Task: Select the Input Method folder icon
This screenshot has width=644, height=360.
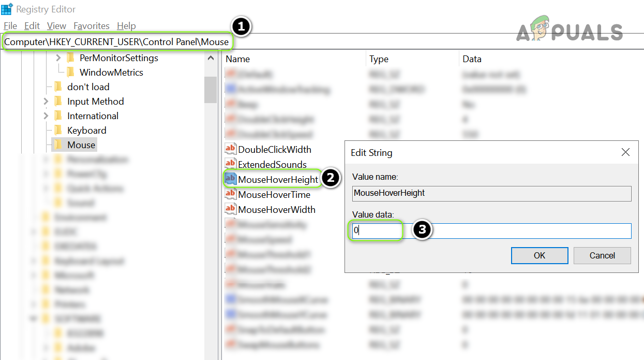Action: click(58, 102)
